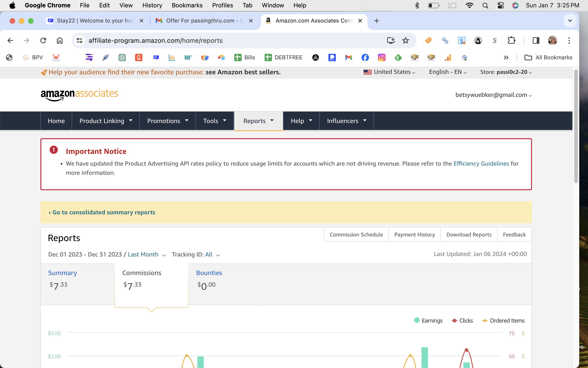Image resolution: width=588 pixels, height=368 pixels.
Task: Bookmark this page with the star icon
Action: [406, 40]
